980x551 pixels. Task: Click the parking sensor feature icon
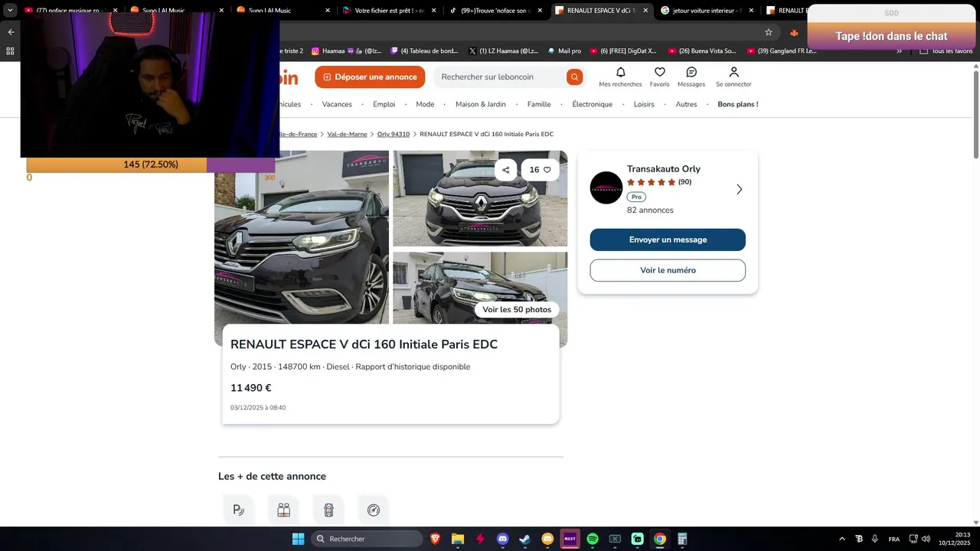[238, 510]
